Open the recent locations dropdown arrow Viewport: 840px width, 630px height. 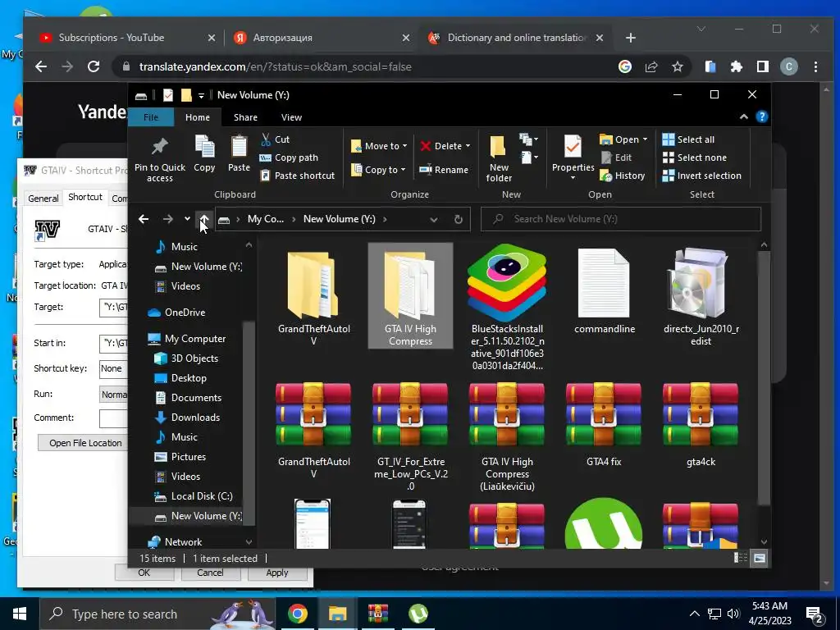click(187, 218)
